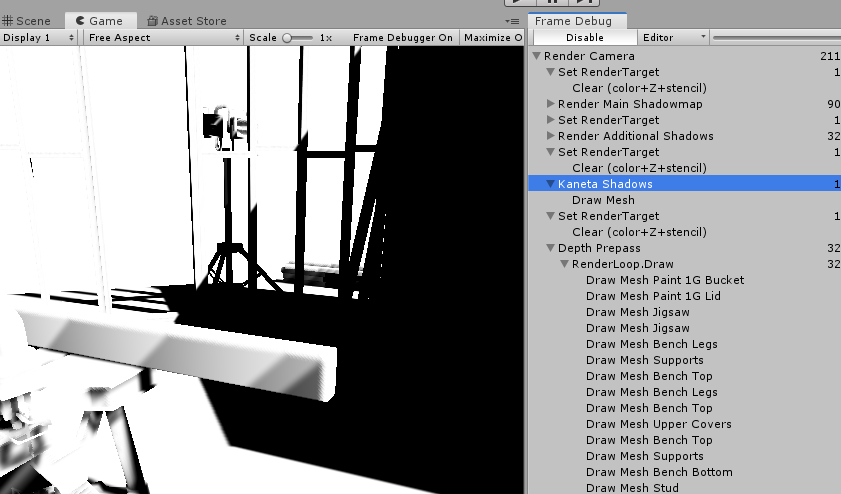841x494 pixels.
Task: Toggle Maximize On Play option
Action: coord(492,38)
